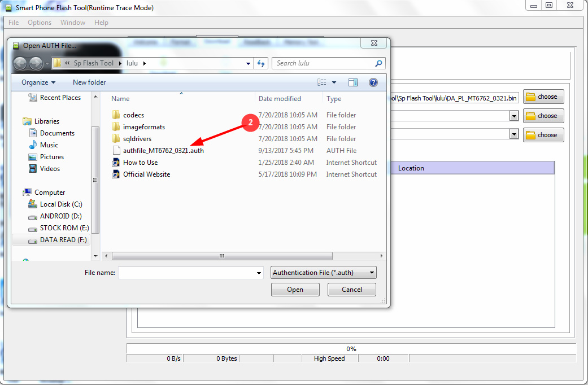Select the codecs folder icon
The image size is (588, 385).
[x=116, y=115]
